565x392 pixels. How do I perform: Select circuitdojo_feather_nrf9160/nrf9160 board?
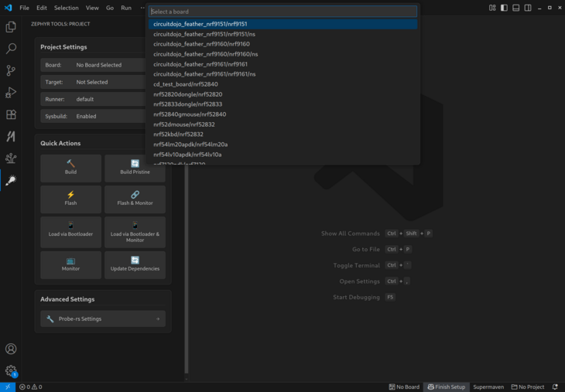(x=282, y=44)
